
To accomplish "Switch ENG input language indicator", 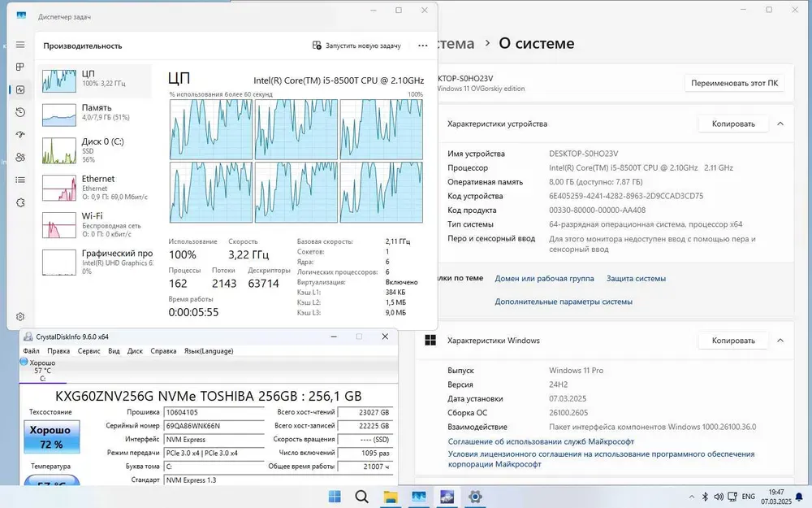I will tap(749, 497).
